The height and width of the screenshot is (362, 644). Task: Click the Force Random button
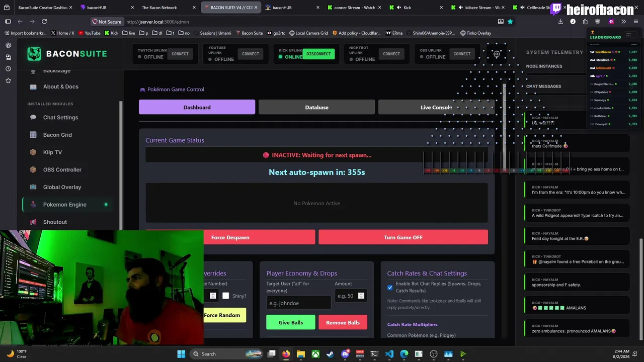click(222, 315)
